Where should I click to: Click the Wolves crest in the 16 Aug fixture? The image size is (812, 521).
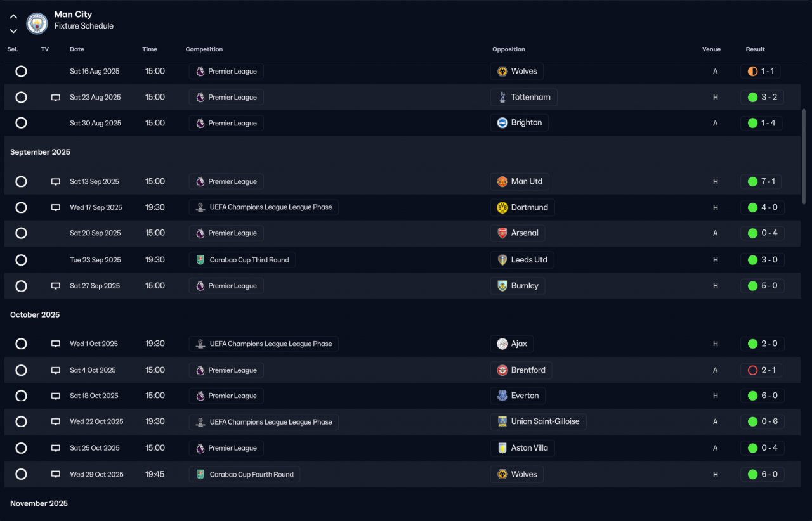502,72
